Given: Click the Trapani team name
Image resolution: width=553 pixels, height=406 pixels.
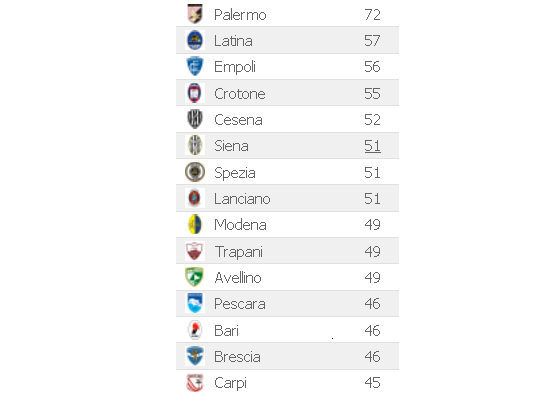Looking at the screenshot, I should click(x=239, y=252).
